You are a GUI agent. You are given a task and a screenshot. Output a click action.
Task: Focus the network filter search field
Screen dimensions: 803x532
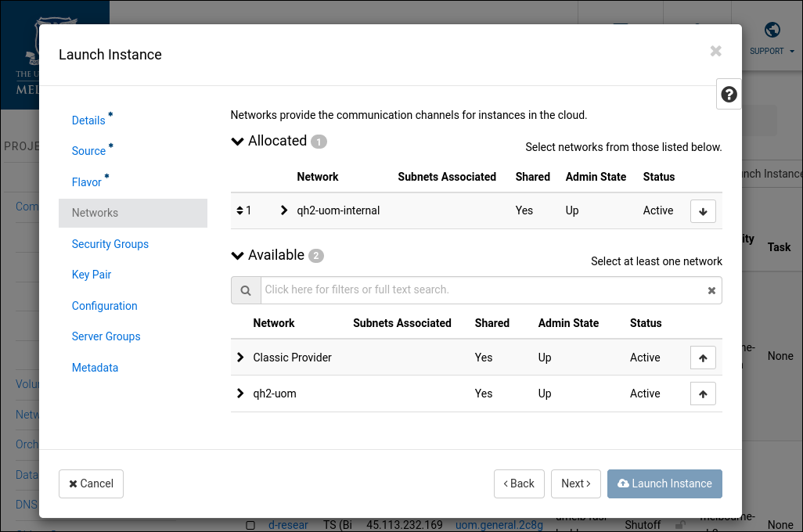point(483,290)
